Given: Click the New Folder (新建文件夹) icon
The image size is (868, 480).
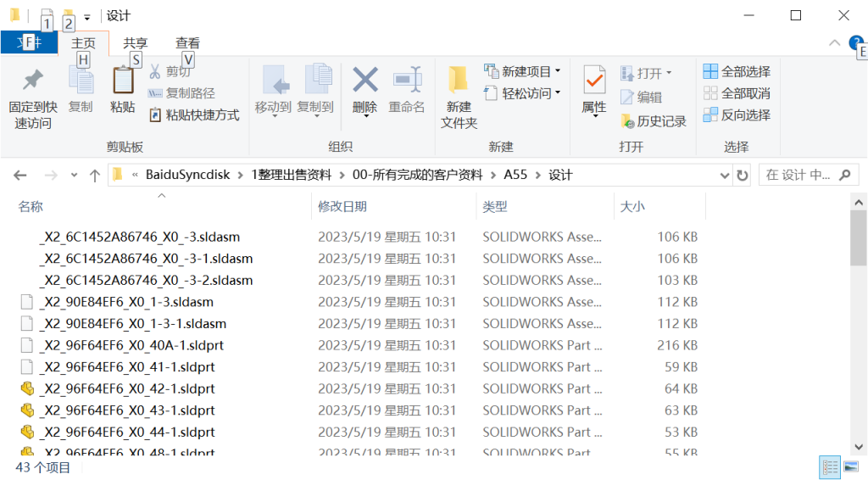Looking at the screenshot, I should point(458,79).
